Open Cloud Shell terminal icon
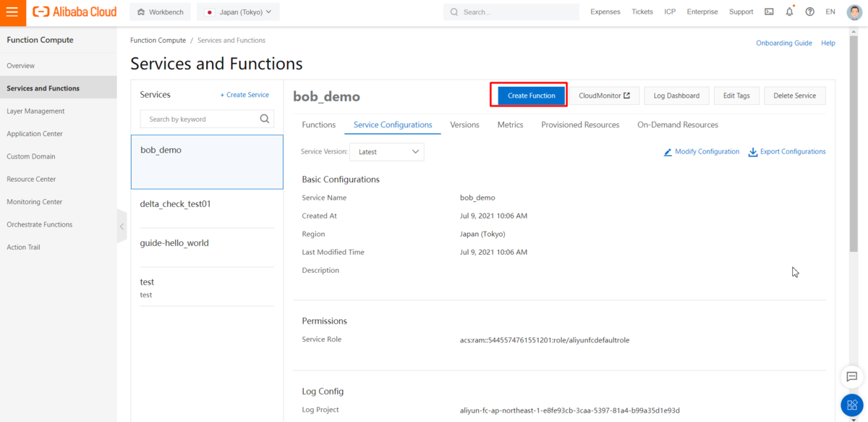868x422 pixels. tap(769, 12)
